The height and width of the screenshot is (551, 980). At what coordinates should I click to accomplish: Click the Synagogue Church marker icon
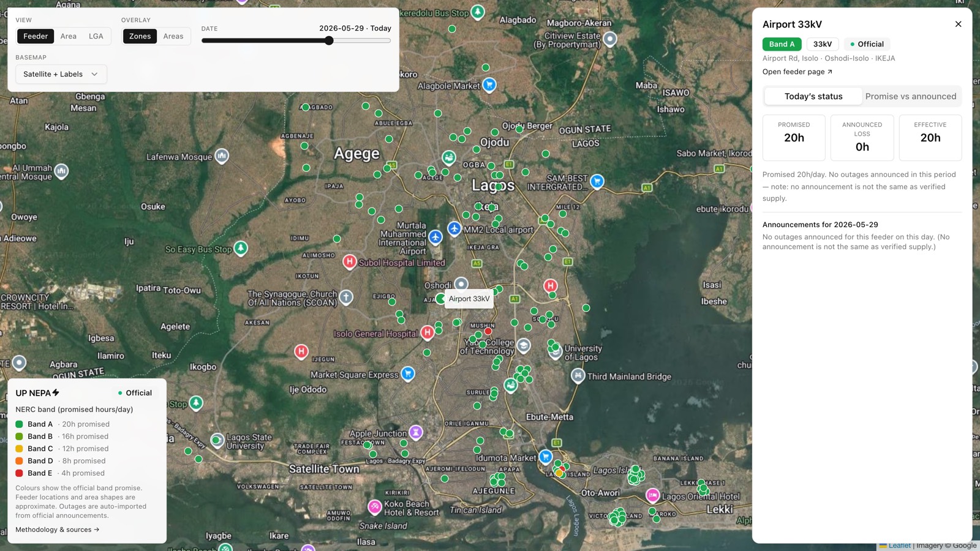click(x=346, y=298)
